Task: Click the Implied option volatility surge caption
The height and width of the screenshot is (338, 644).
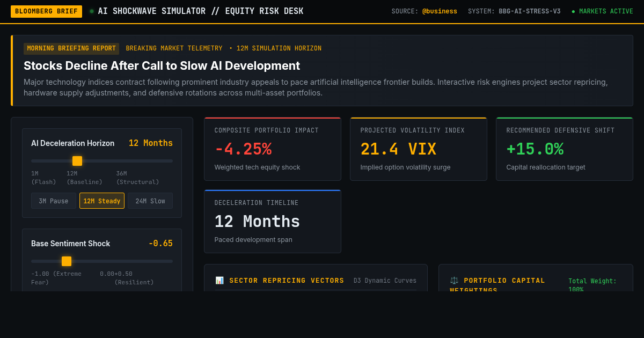Action: [x=405, y=167]
